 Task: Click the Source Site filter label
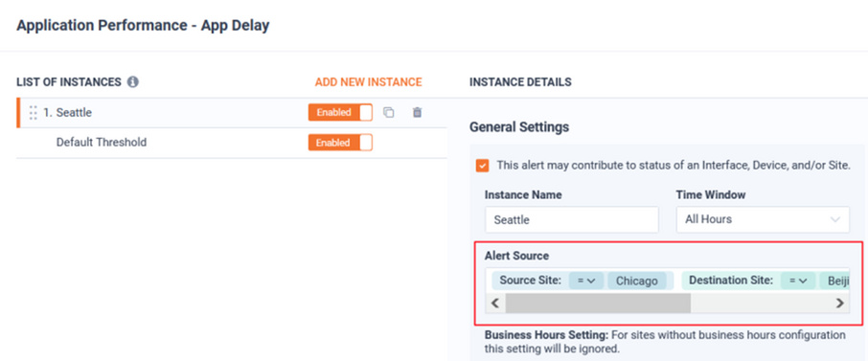[531, 281]
